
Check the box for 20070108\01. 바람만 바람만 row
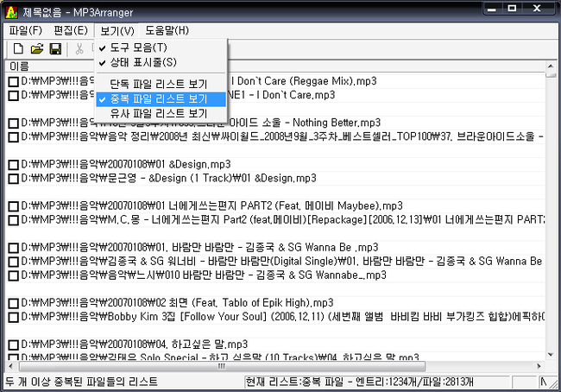coord(14,248)
